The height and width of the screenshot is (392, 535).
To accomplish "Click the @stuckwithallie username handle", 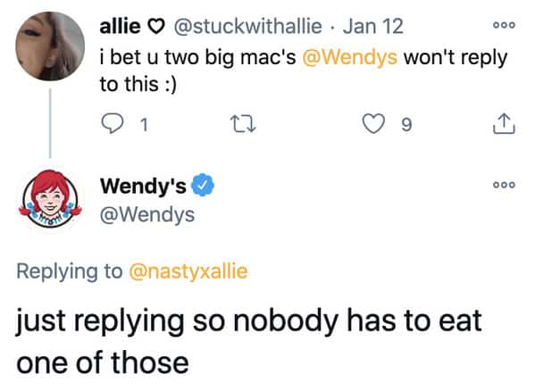I will pos(248,26).
